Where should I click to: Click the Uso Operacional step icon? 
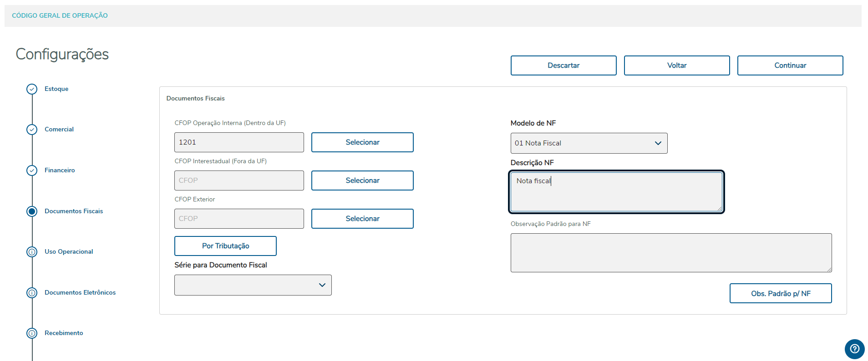[x=32, y=252]
